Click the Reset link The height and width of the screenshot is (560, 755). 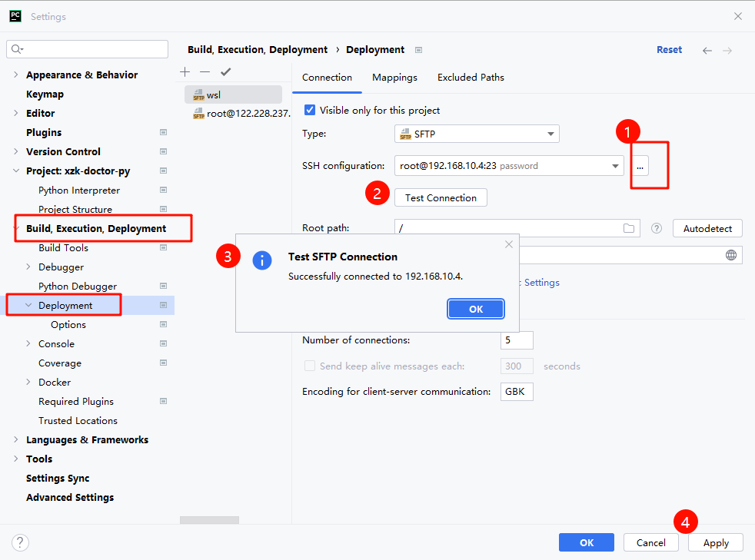coord(669,50)
